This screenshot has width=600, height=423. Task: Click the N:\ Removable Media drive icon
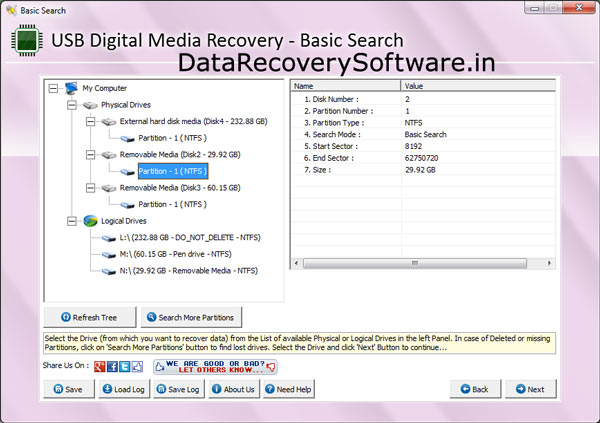(109, 271)
